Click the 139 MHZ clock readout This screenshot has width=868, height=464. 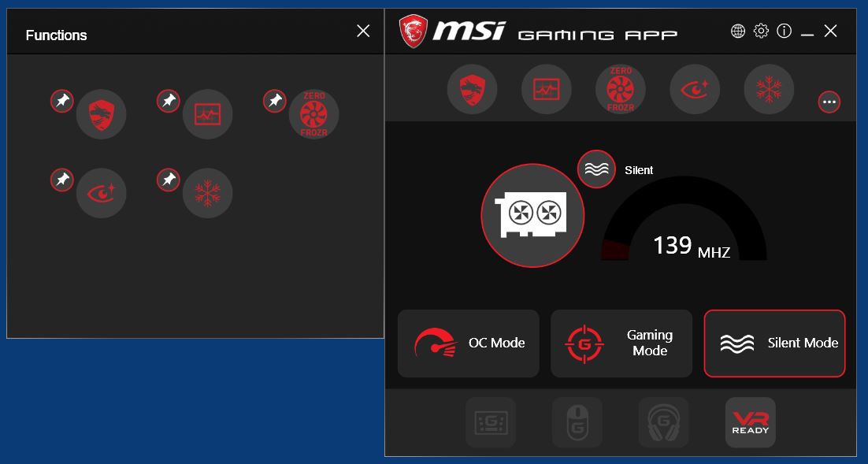pyautogui.click(x=692, y=247)
